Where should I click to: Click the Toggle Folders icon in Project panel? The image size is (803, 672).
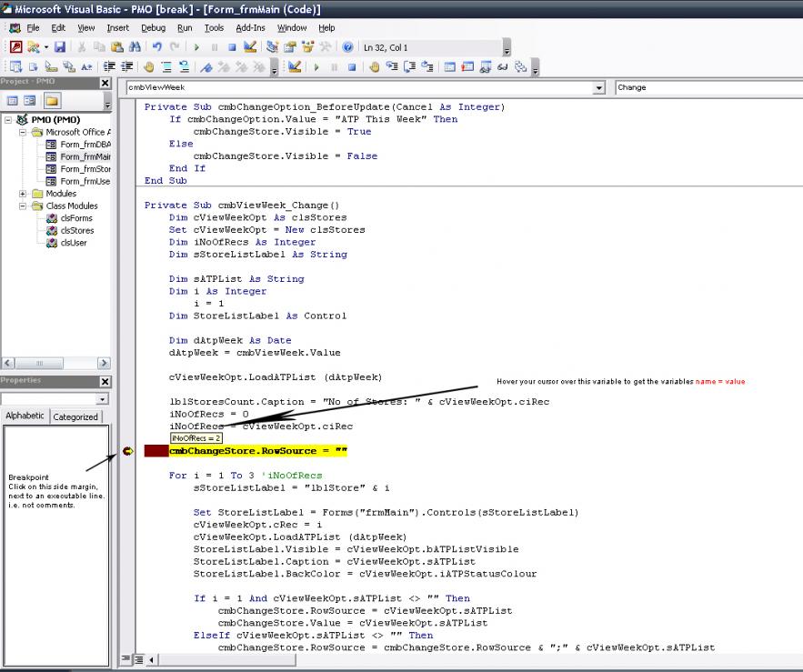(52, 101)
